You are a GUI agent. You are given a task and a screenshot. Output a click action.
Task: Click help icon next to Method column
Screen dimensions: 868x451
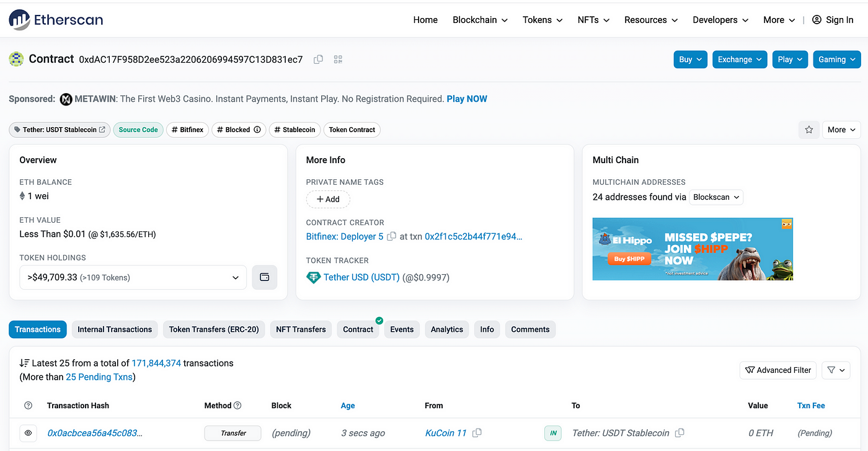237,406
